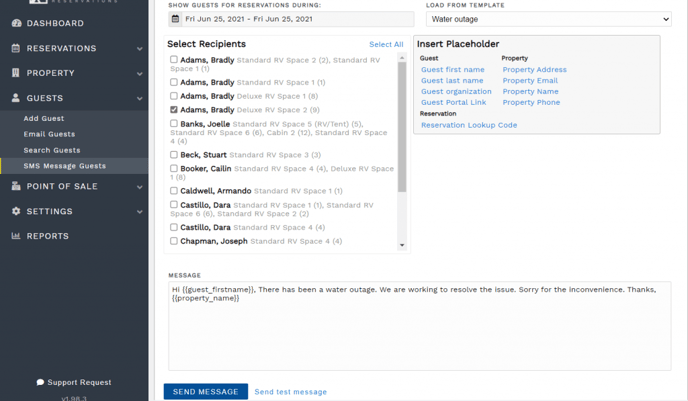This screenshot has width=688, height=401.
Task: Check the Booker, Cailin recipient box
Action: pyautogui.click(x=174, y=168)
